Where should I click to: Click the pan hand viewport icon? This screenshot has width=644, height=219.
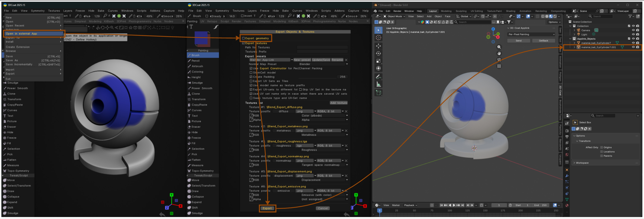click(499, 54)
